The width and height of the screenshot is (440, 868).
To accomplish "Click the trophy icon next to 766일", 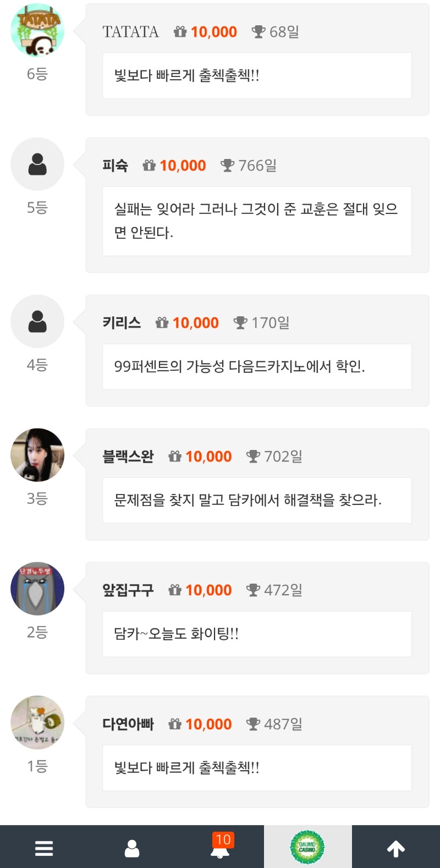I will pyautogui.click(x=227, y=166).
